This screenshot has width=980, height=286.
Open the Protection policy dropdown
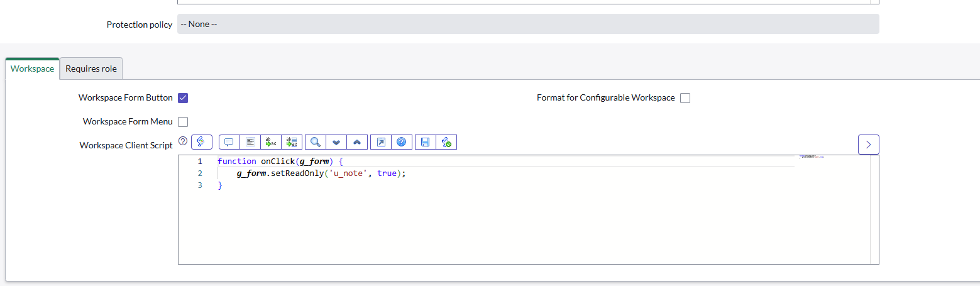tap(527, 24)
